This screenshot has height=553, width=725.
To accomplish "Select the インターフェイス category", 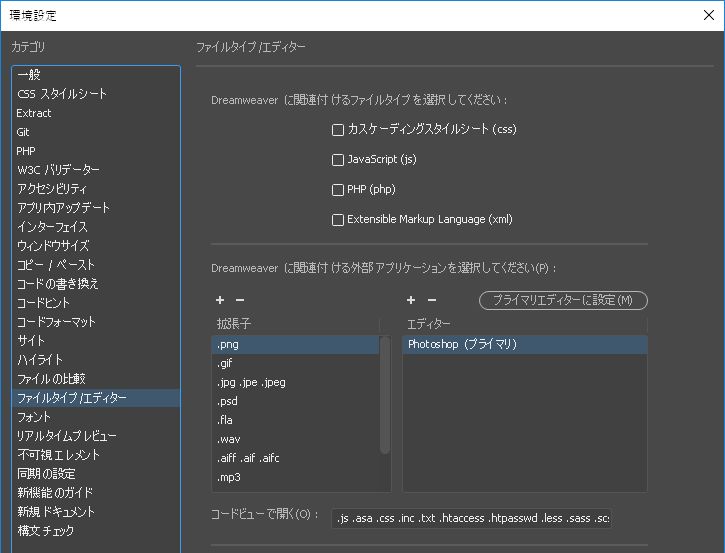I will 96,227.
